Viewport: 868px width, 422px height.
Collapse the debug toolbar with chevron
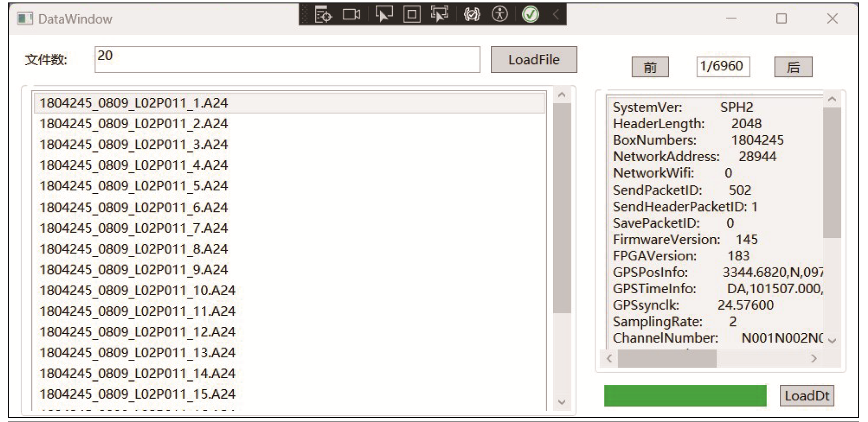point(556,15)
